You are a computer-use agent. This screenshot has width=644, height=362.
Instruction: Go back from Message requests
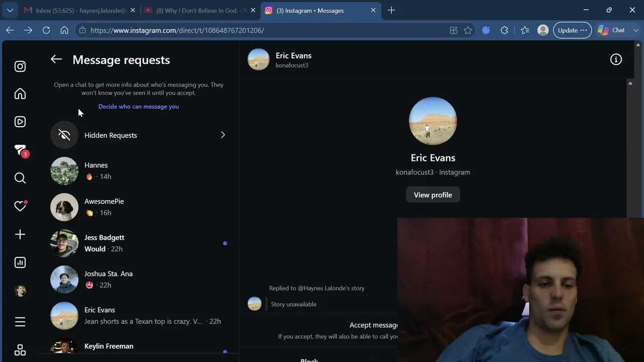point(56,59)
